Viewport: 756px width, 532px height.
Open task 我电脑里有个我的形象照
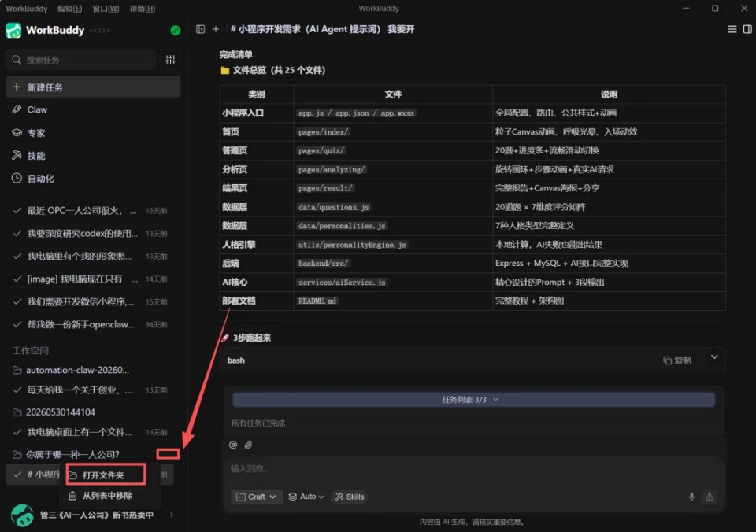[91, 257]
